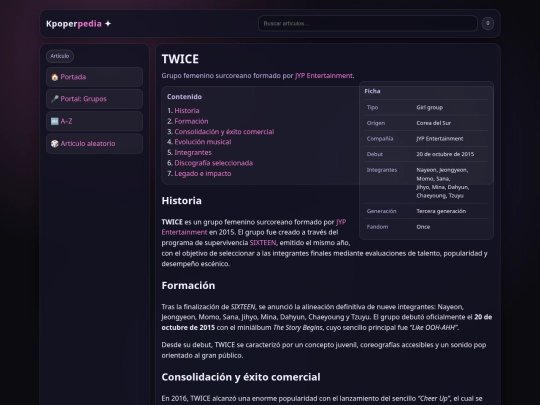Click '20 de octubre de 2015' in Ficha
540x405 pixels.
[445, 154]
